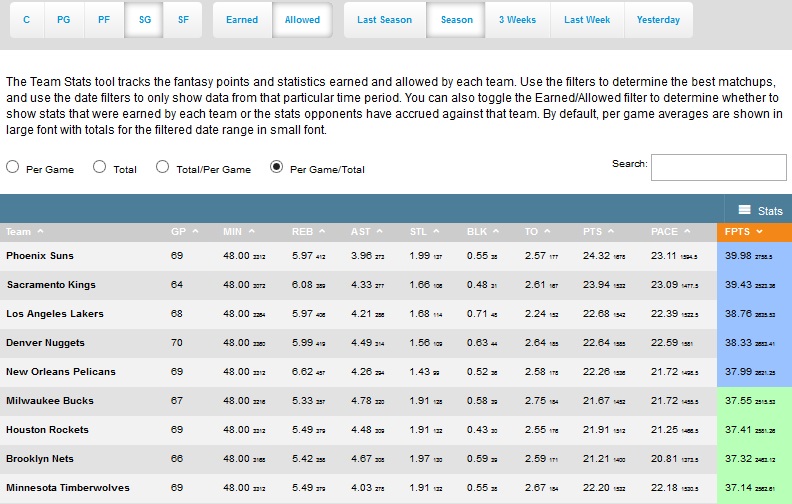The width and height of the screenshot is (792, 504).
Task: Sort by MIN column header
Action: [239, 232]
